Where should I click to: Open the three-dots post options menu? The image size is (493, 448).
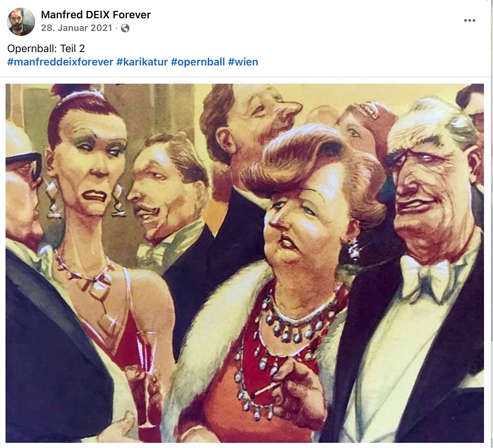(469, 20)
